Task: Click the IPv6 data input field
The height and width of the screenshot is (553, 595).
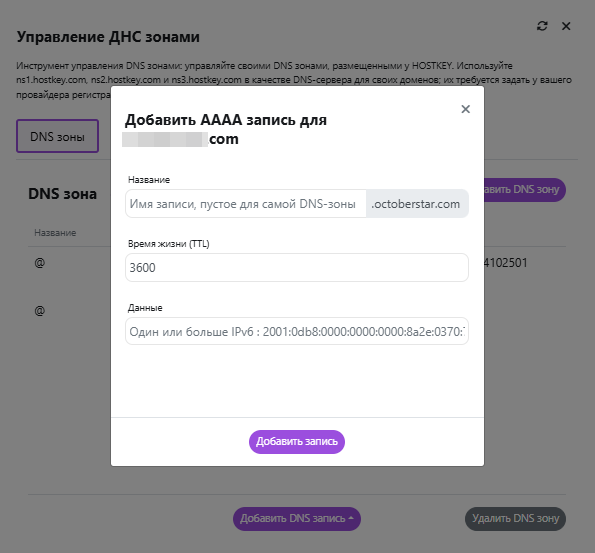Action: [x=297, y=331]
